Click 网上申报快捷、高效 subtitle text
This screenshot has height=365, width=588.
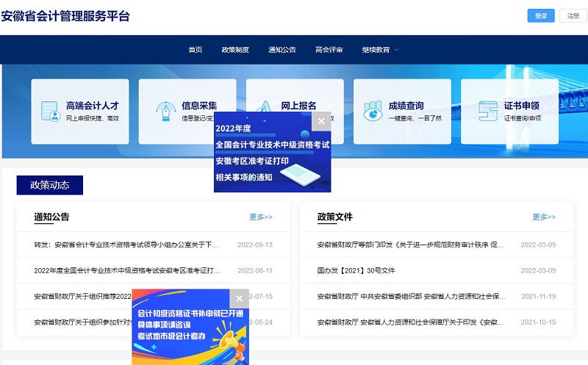point(93,118)
